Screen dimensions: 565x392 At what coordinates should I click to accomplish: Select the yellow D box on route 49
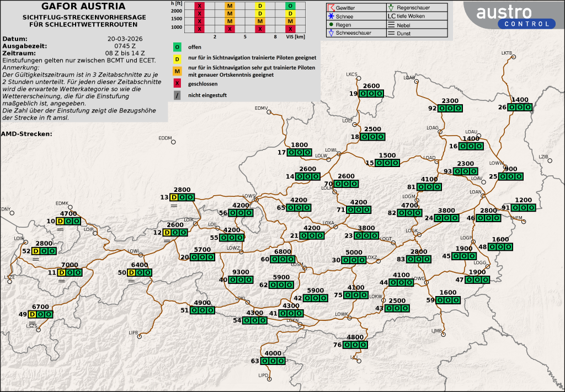coord(33,314)
